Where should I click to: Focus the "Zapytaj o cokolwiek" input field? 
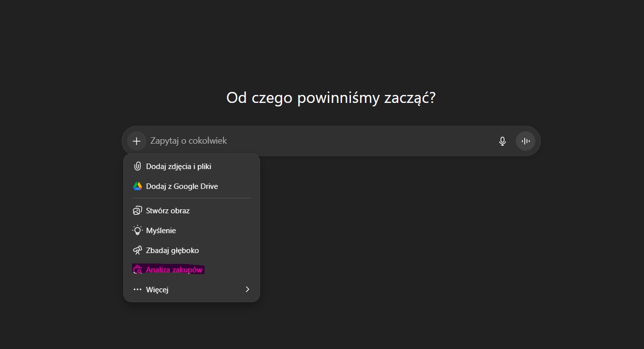318,141
